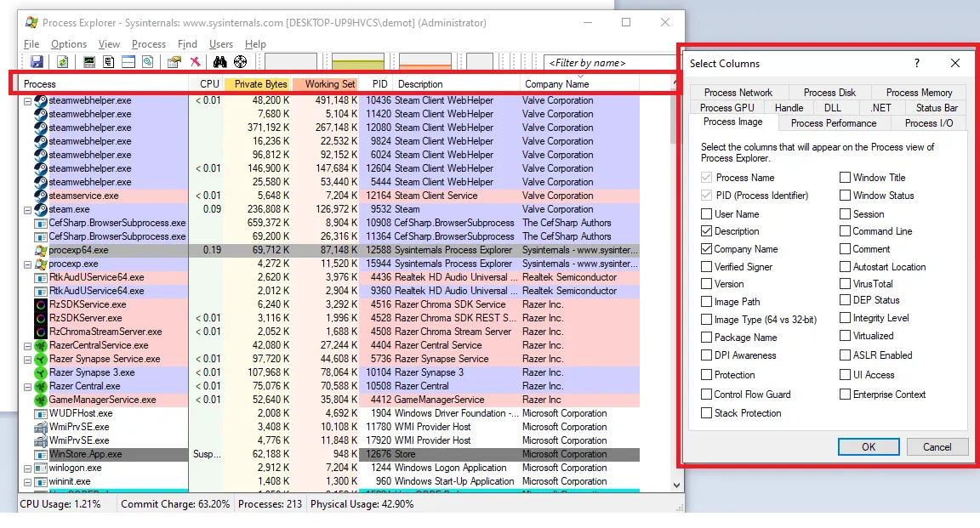The image size is (980, 528).
Task: Click the Save toolbar icon
Action: tap(37, 62)
